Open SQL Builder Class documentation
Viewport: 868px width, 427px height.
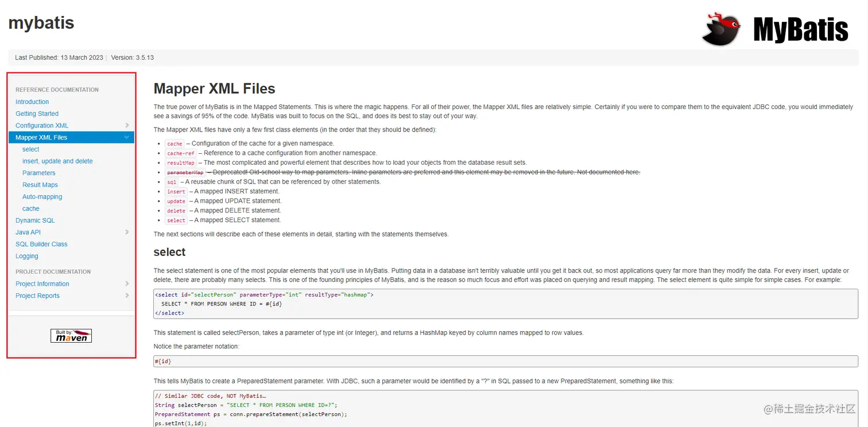[x=41, y=244]
